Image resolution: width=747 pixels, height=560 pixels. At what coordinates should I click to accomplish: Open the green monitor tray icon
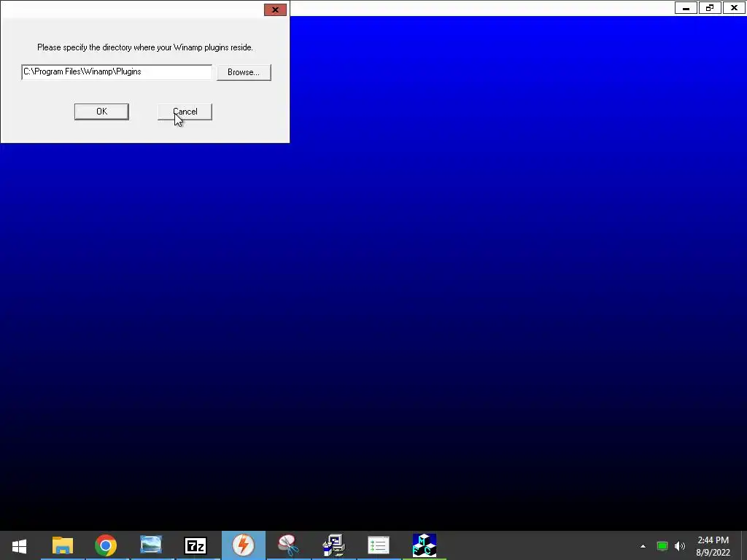(x=662, y=546)
